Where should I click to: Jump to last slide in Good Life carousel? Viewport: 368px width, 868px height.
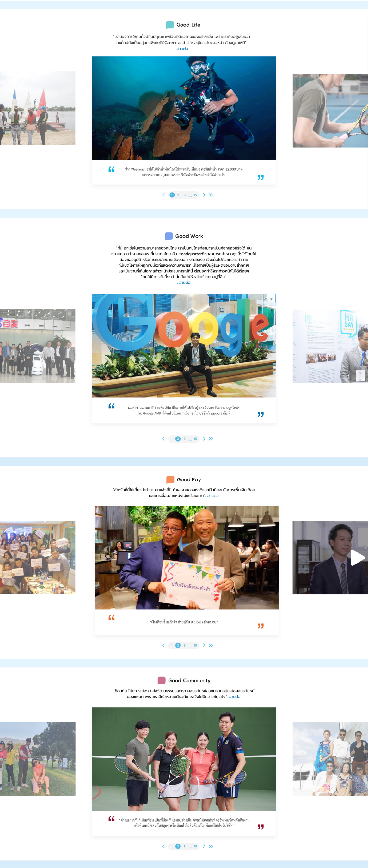pyautogui.click(x=211, y=195)
